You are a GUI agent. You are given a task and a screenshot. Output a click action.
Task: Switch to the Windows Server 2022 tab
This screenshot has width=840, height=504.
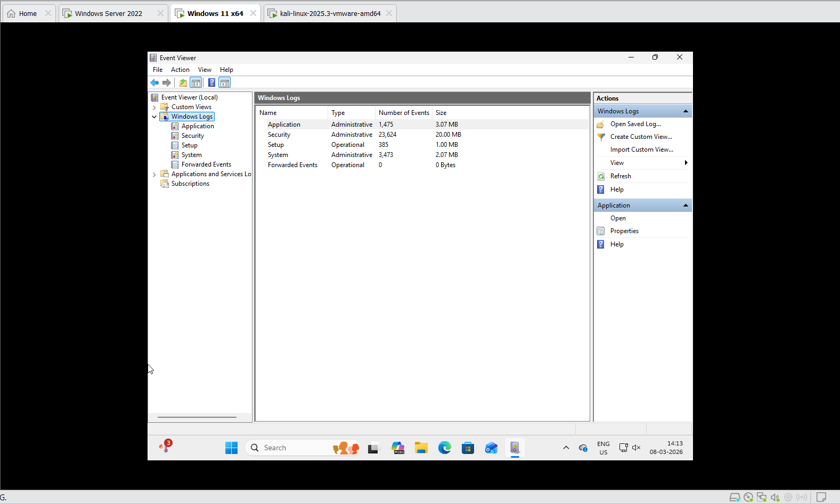(x=108, y=13)
